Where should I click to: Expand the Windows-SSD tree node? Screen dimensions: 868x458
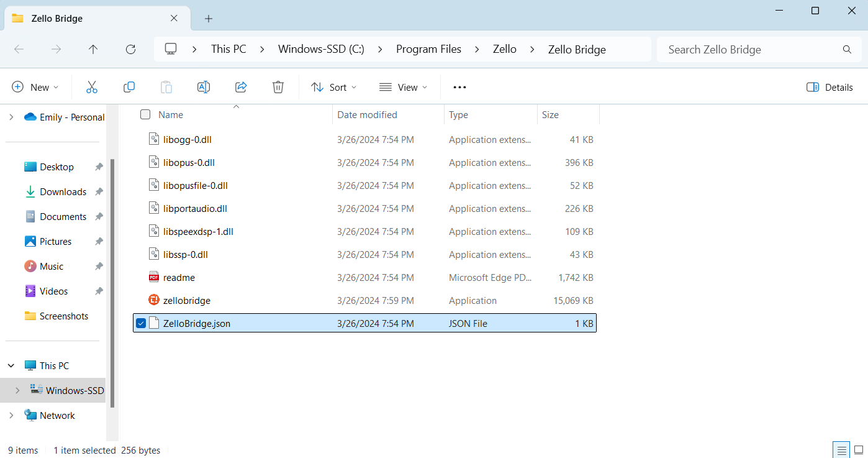click(x=17, y=390)
